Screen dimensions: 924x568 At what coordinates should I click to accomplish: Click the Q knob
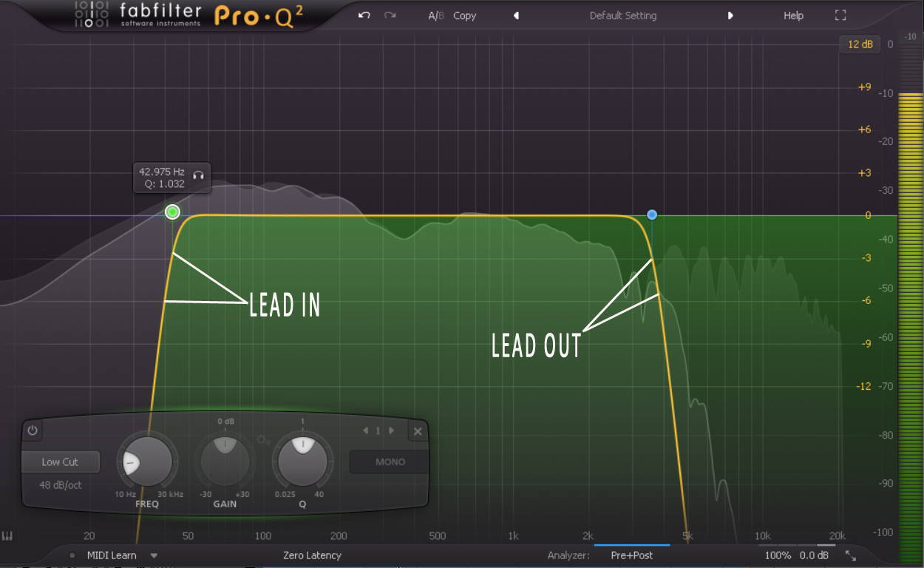tap(303, 462)
